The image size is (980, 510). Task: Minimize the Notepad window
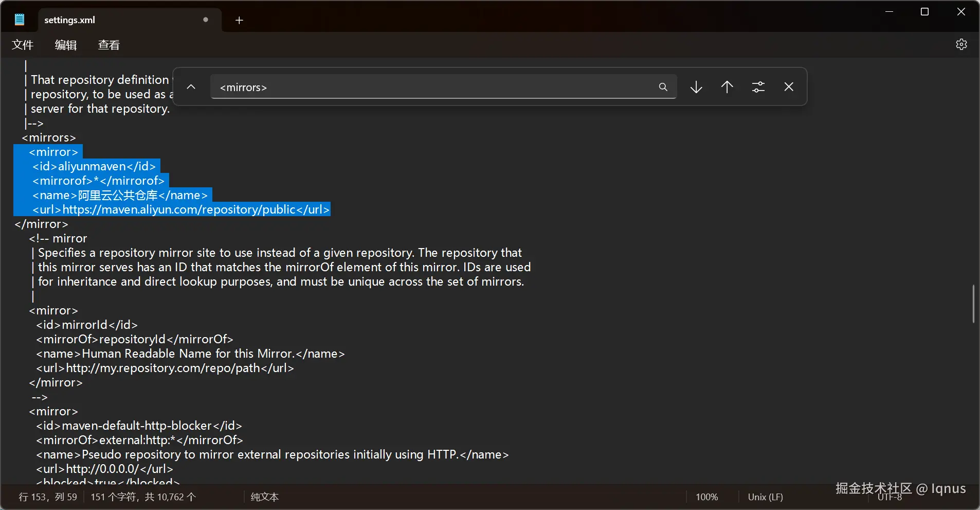pyautogui.click(x=889, y=12)
